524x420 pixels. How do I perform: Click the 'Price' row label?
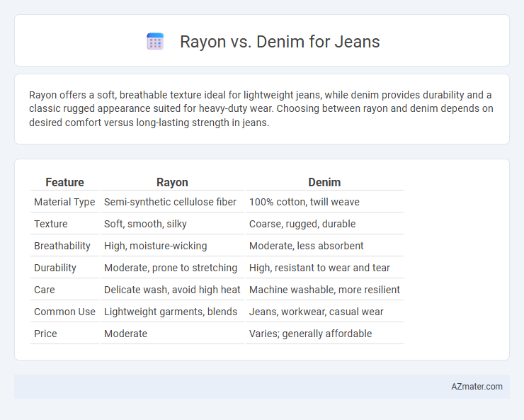(x=65, y=334)
